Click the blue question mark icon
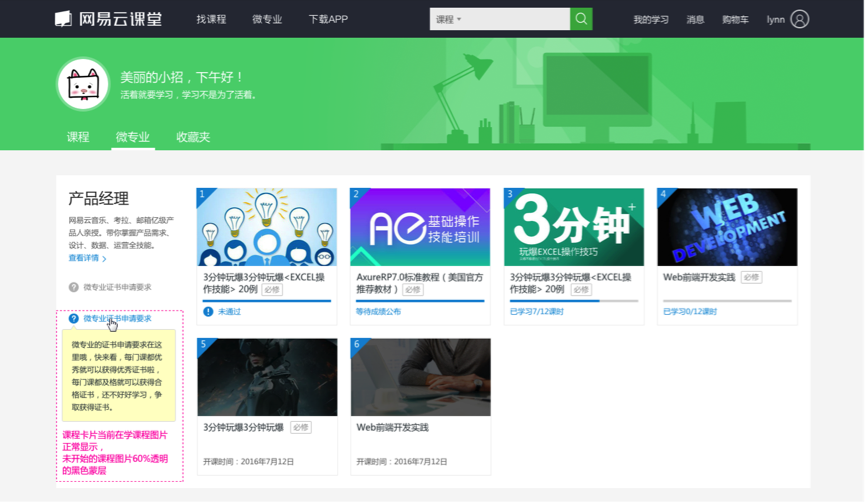865x502 pixels. [x=73, y=318]
